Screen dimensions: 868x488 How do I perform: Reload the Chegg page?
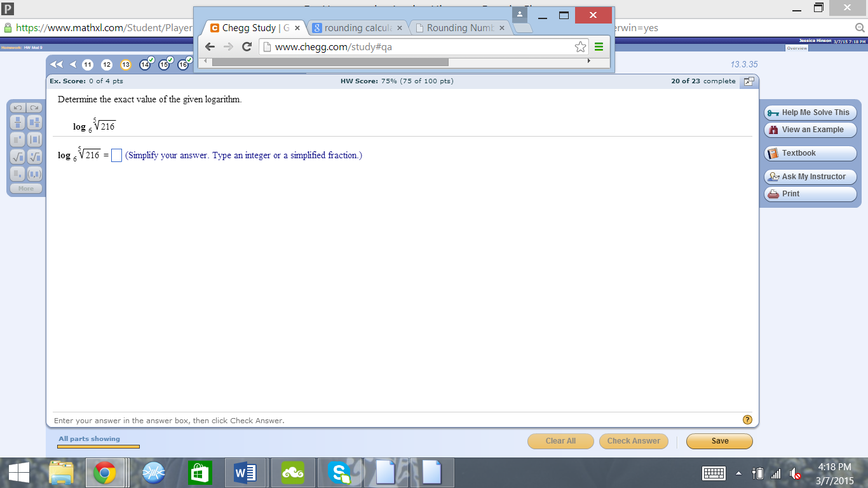(x=247, y=46)
